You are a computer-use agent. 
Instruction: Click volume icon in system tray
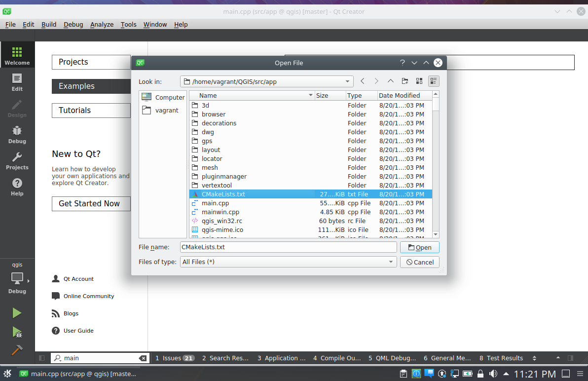tap(493, 374)
